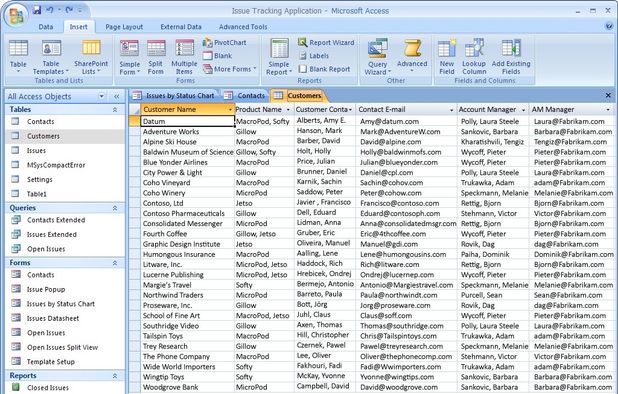The width and height of the screenshot is (618, 394).
Task: Click the Wycoff, Pieter cell for Lucerne Publishing
Action: pyautogui.click(x=493, y=275)
